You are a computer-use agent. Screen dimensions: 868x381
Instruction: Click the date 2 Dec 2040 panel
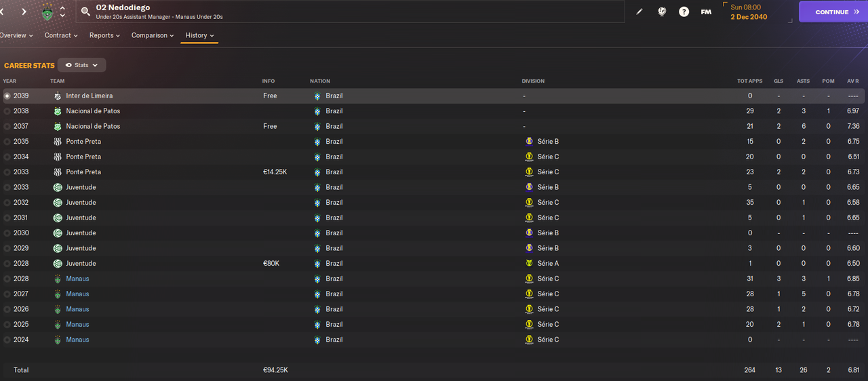point(757,12)
